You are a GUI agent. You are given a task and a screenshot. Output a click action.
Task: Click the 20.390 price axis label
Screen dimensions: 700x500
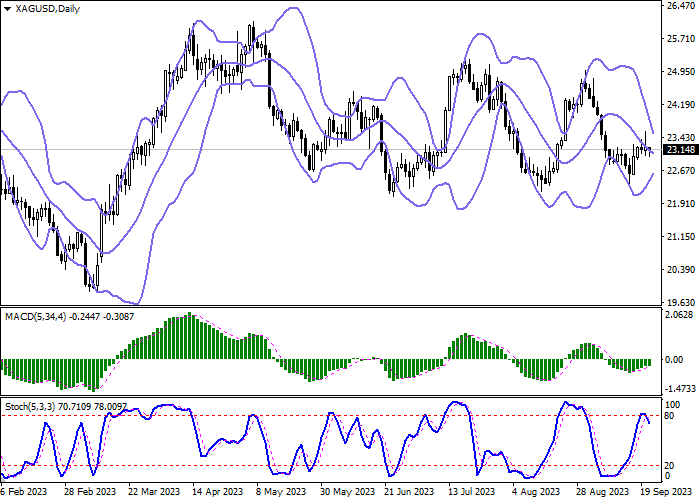(x=680, y=270)
